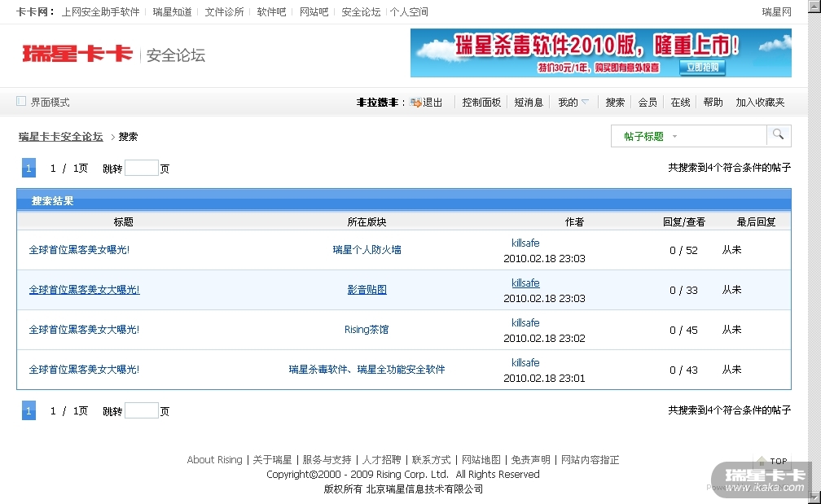The image size is (821, 504).
Task: Click the bottom 跳转 page number input
Action: pos(142,411)
